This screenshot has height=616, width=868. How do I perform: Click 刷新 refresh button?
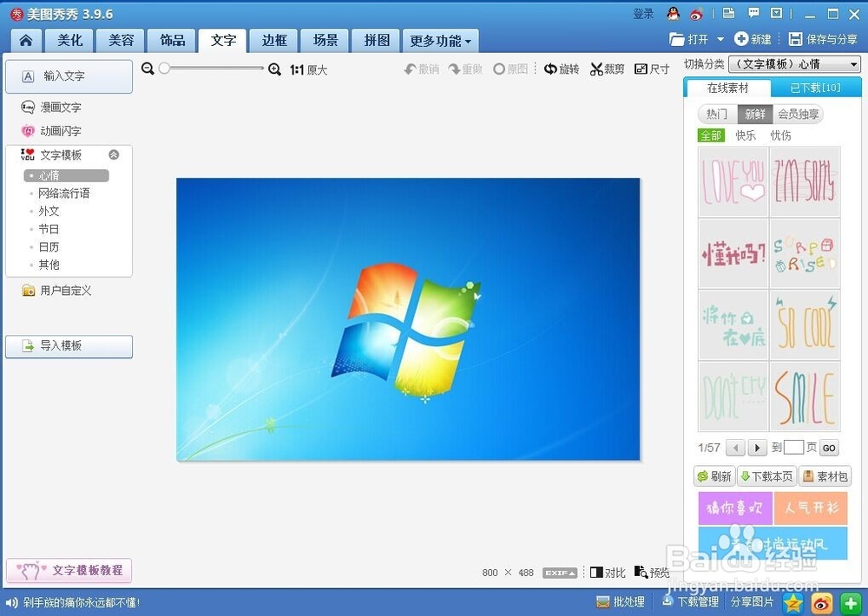[714, 476]
